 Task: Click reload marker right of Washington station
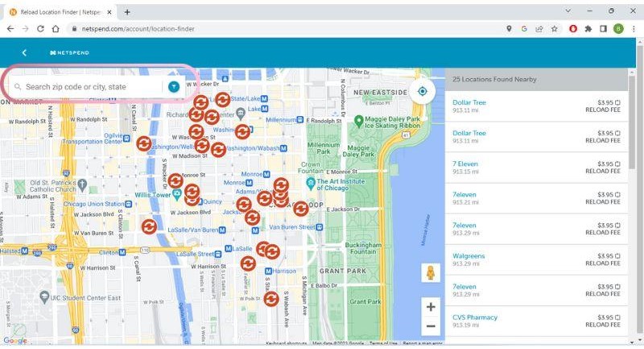[242, 131]
